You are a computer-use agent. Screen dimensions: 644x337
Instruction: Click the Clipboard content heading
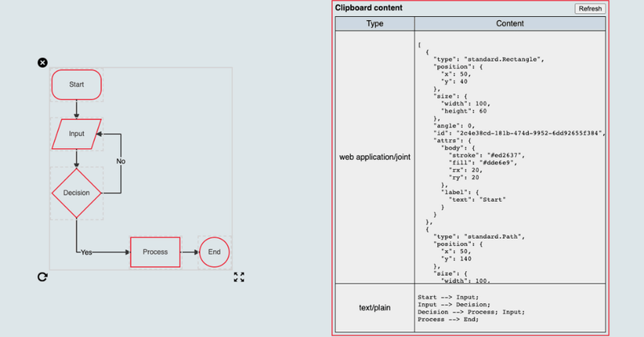click(369, 8)
